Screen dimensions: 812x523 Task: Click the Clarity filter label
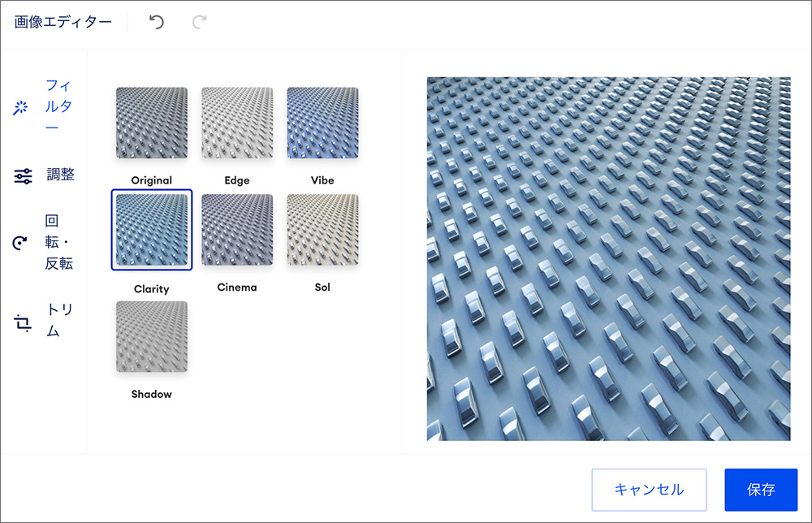[152, 289]
